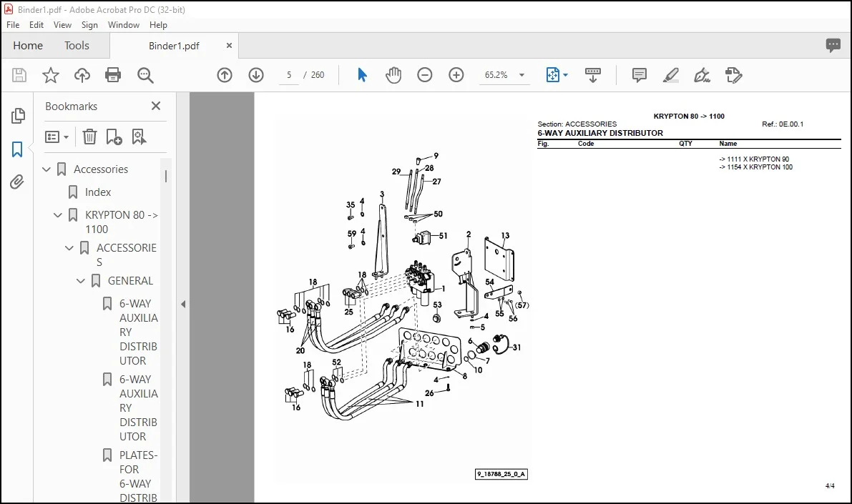Click the bookmarks panel scrollbar
Screen dimensions: 852x504
tap(166, 176)
